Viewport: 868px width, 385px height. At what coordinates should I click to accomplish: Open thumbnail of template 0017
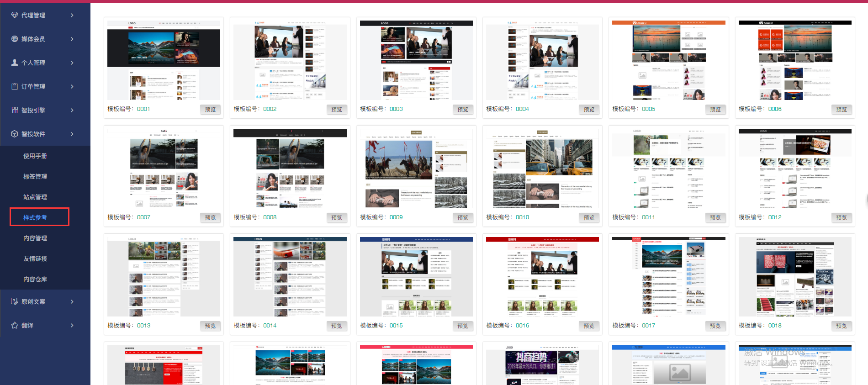click(669, 277)
